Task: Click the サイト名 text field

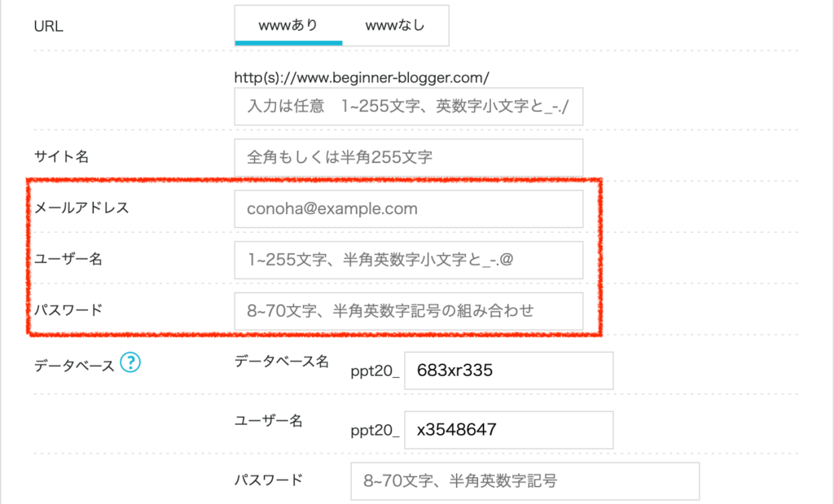Action: point(409,157)
